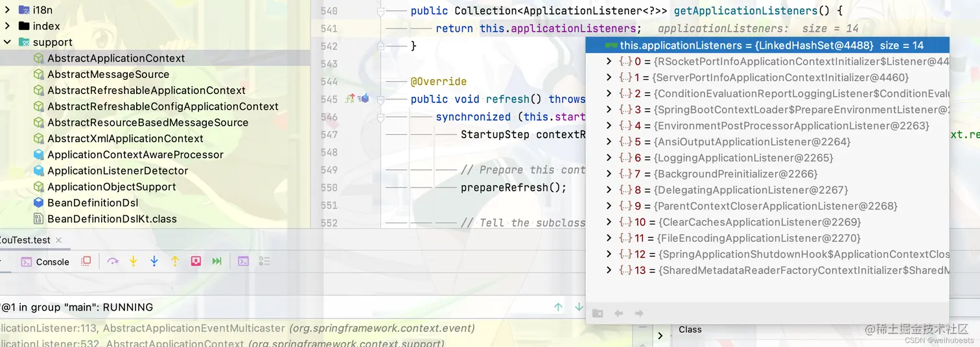Screen dimensions: 980x347
Task: Expand the i18n package folder
Action: click(7, 10)
